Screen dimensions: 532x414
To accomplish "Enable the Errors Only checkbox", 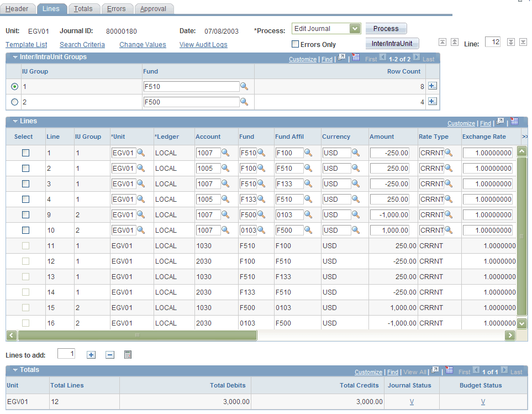I will pyautogui.click(x=296, y=44).
